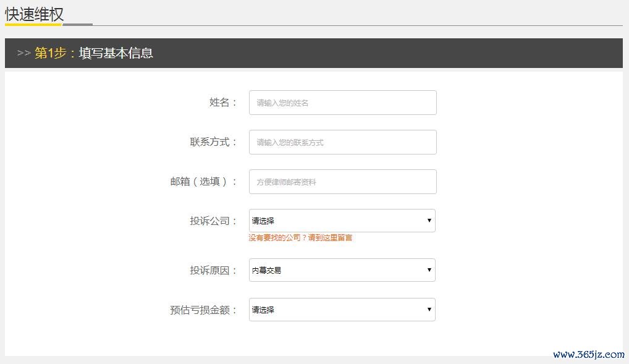Viewport: 629px width, 364px height.
Task: Click the >> chevron icon before 第1步
Action: pyautogui.click(x=23, y=53)
